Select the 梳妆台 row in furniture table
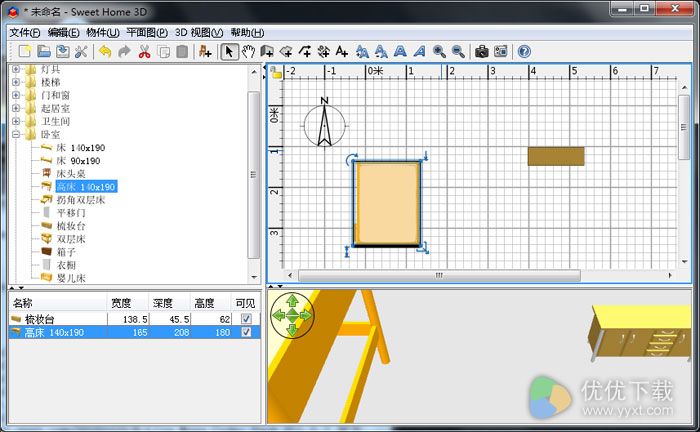The width and height of the screenshot is (700, 432). click(x=134, y=319)
